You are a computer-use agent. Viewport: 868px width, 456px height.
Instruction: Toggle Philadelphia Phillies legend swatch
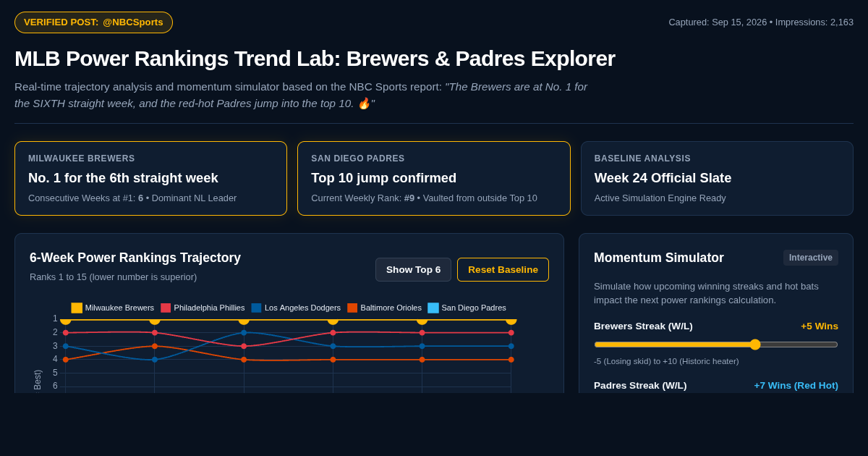pos(166,308)
